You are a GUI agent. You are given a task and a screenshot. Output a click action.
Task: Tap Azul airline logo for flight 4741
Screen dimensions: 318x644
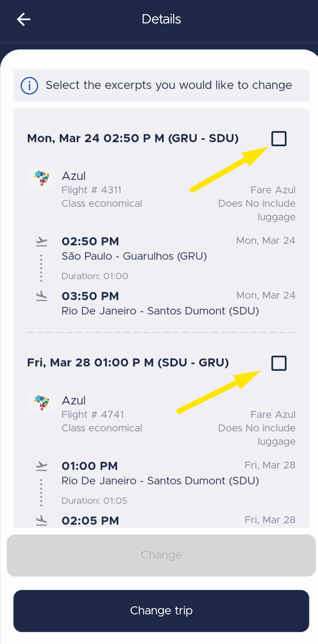tap(41, 403)
